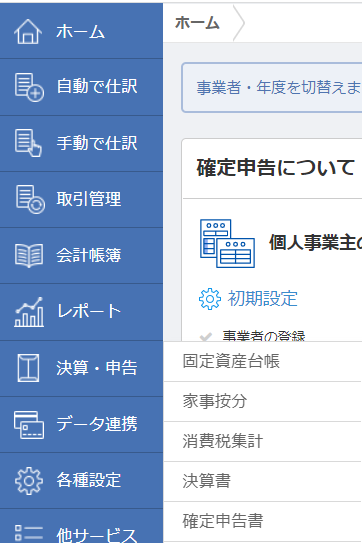Open 他サービス menu label

(97, 535)
